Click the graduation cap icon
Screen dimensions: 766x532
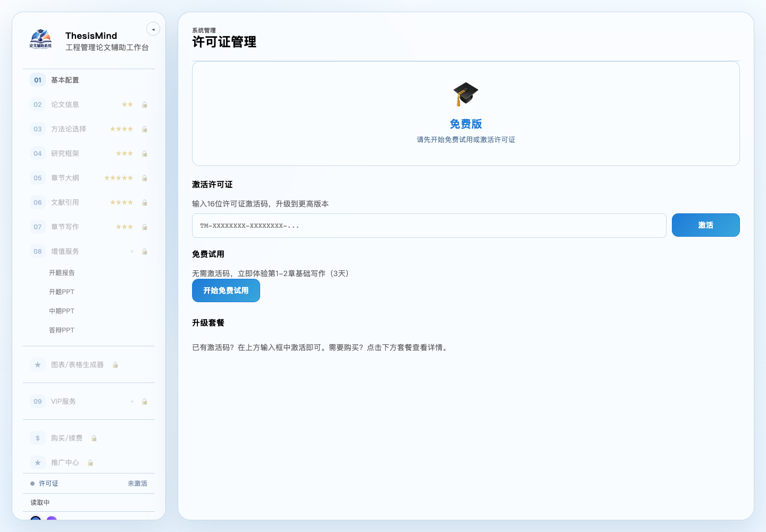click(x=466, y=94)
